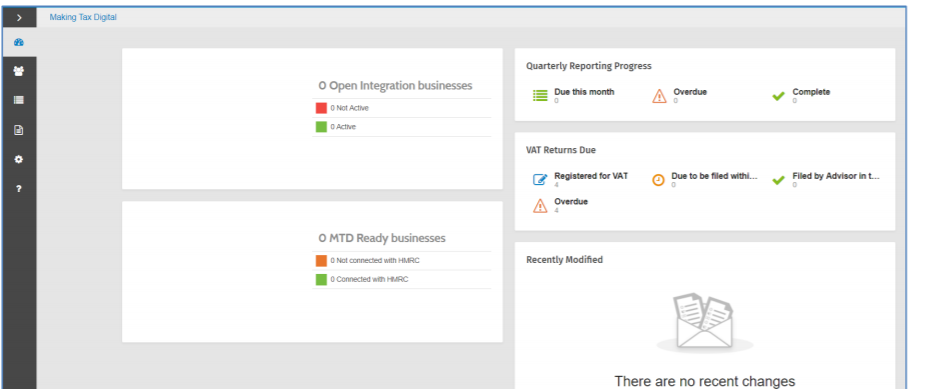Click the checkmark beside Filed by Advisor
Image resolution: width=942 pixels, height=389 pixels.
coord(778,179)
